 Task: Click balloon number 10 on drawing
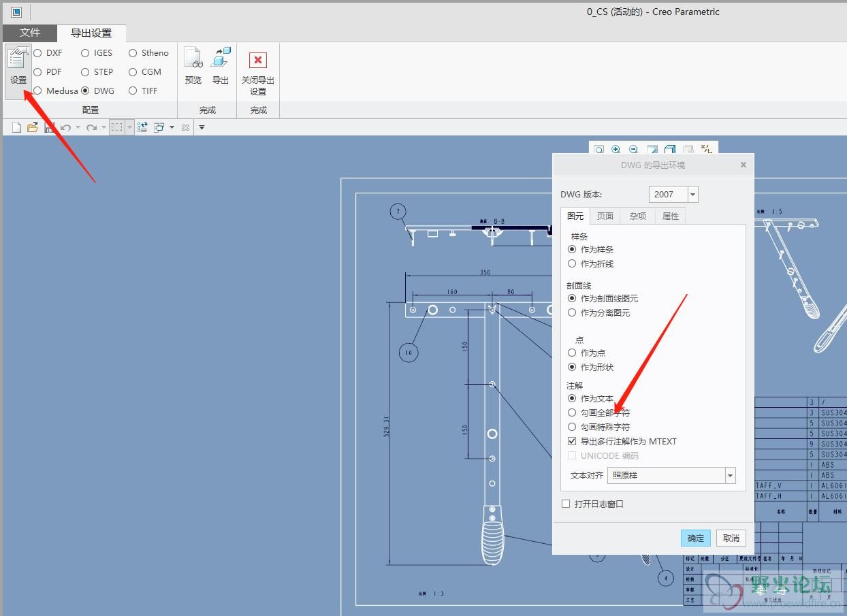[409, 353]
